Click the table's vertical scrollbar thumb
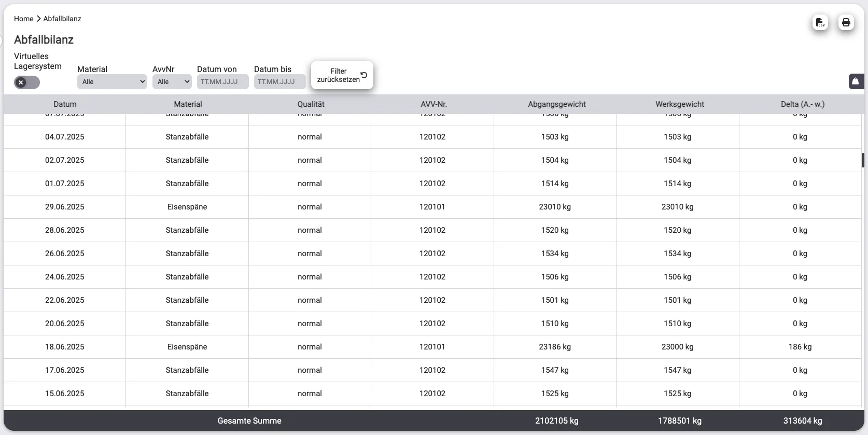 pos(863,160)
